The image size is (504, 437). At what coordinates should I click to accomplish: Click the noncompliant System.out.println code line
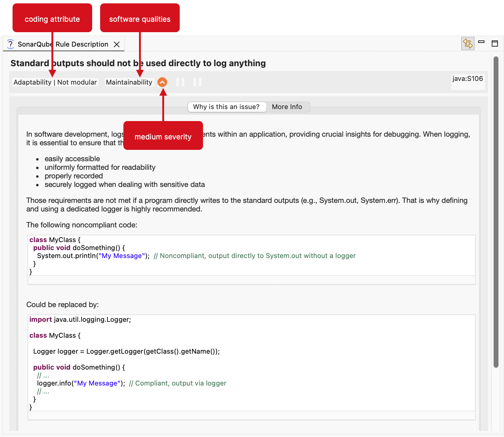pos(93,256)
